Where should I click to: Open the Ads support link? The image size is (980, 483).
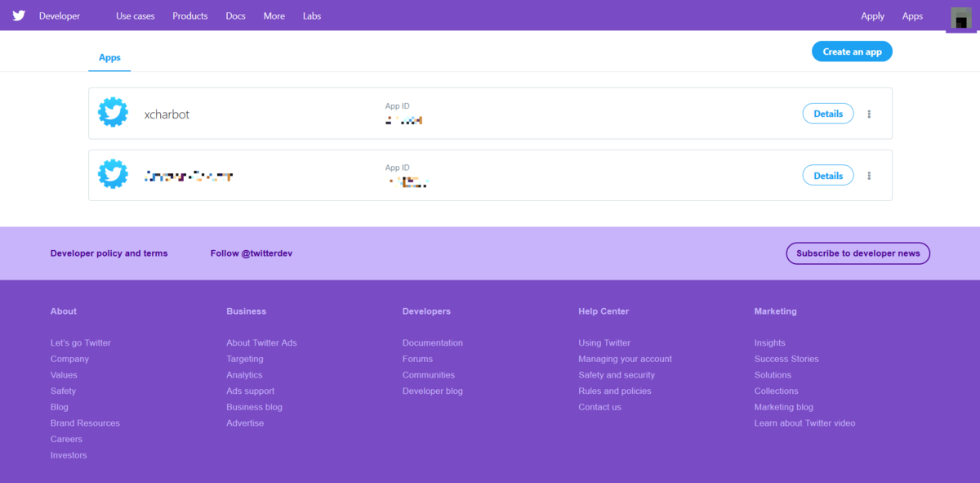pyautogui.click(x=251, y=391)
